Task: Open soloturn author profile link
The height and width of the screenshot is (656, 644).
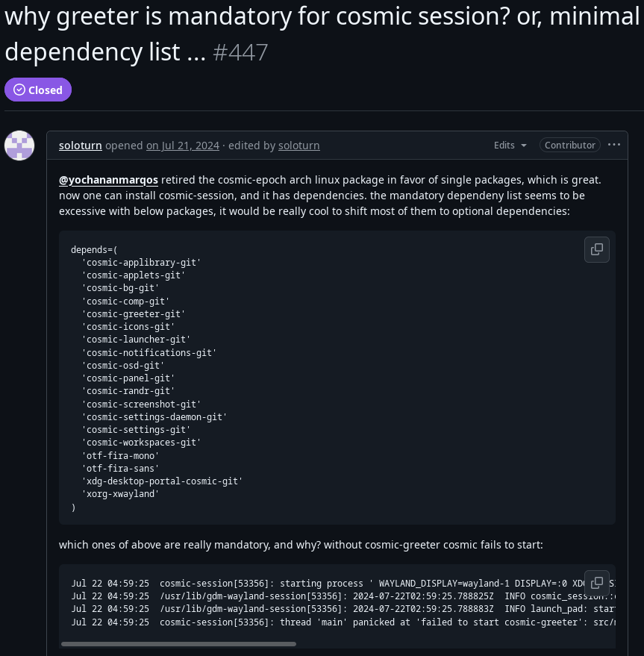Action: (x=81, y=146)
